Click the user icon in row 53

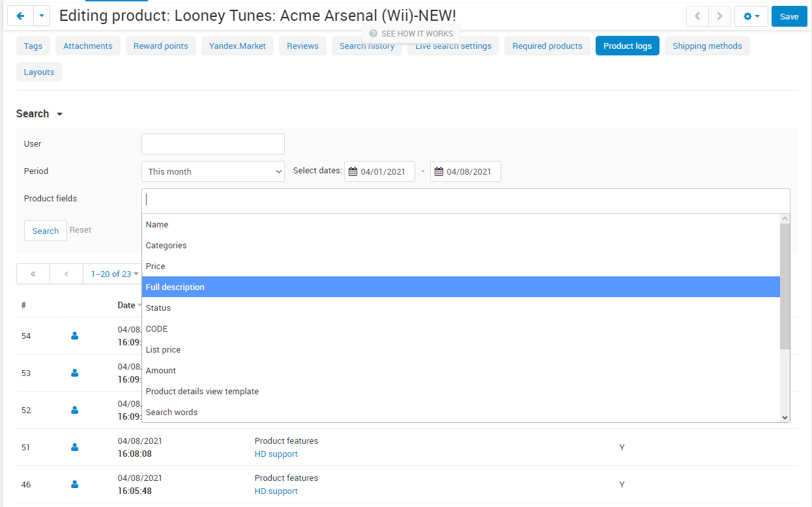(x=74, y=373)
